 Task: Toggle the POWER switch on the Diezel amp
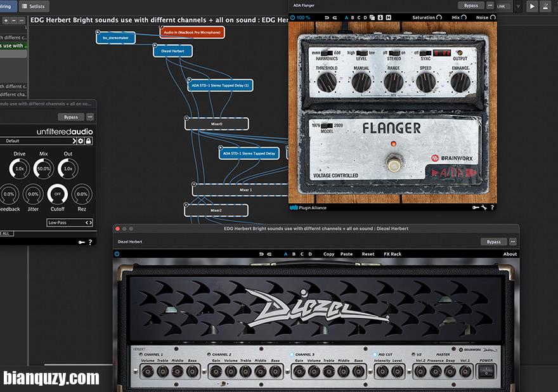pyautogui.click(x=486, y=371)
